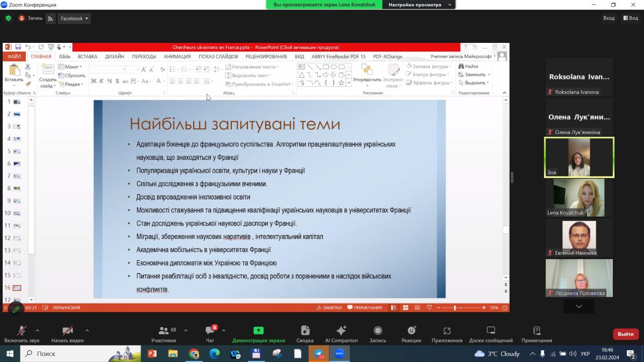Open the Reactions icon in Zoom
This screenshot has height=362, width=644.
point(411,331)
